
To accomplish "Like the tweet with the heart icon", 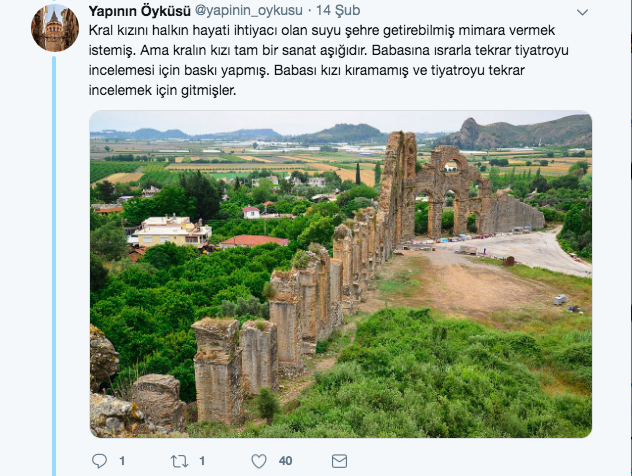I will [x=259, y=461].
